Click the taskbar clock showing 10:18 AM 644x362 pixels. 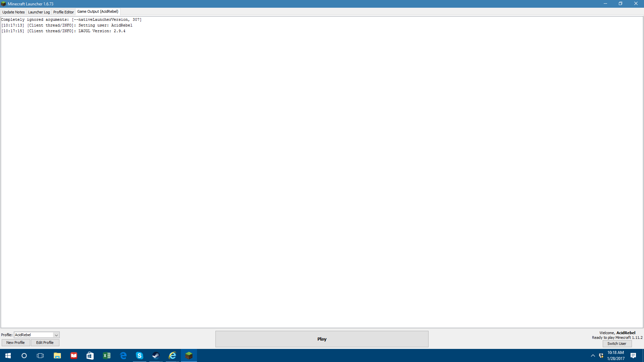tap(616, 356)
